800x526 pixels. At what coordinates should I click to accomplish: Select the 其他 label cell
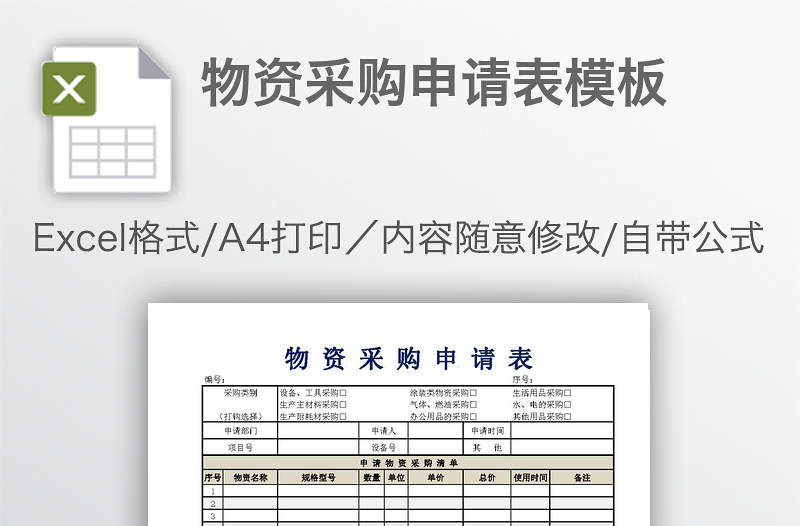point(487,447)
